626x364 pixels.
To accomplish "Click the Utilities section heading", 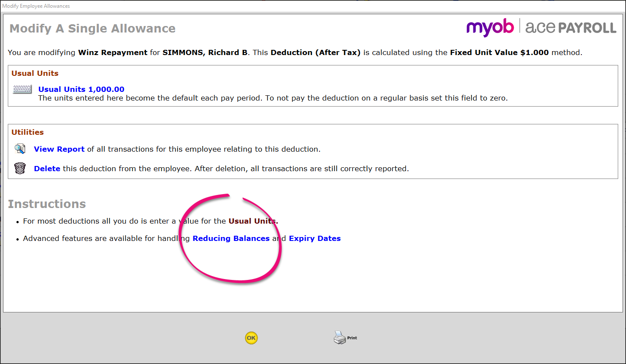I will [27, 132].
